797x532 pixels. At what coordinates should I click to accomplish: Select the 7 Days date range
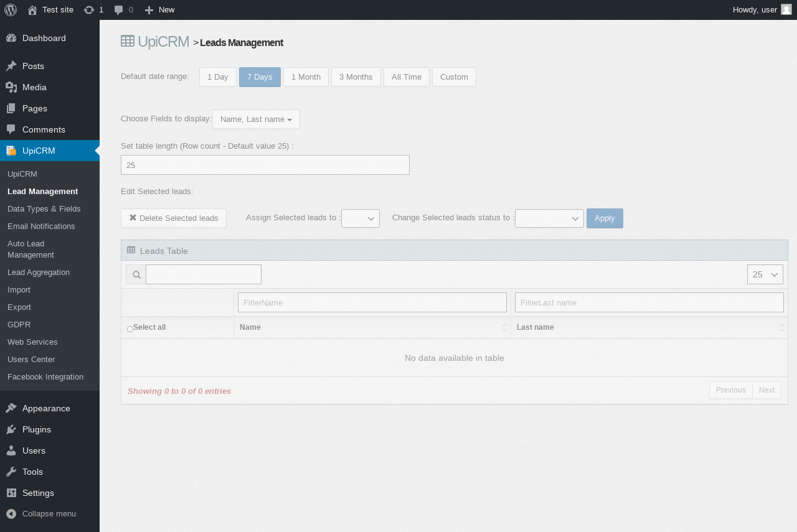260,77
